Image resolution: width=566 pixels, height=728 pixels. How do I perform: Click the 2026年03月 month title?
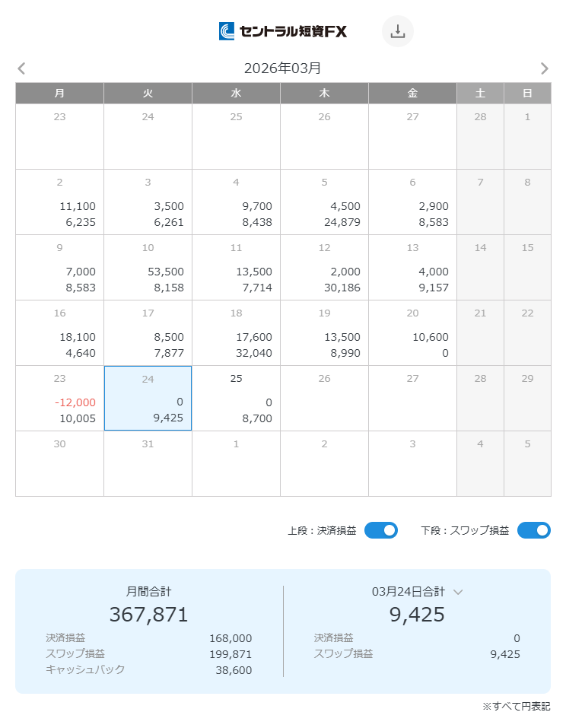point(282,68)
